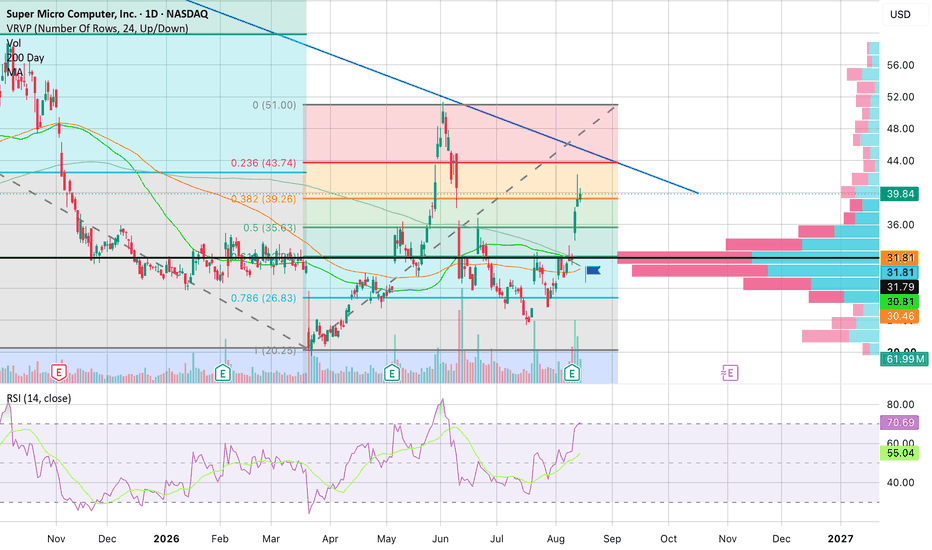The height and width of the screenshot is (550, 932).
Task: Select the VRVP indicator legend label
Action: (97, 28)
